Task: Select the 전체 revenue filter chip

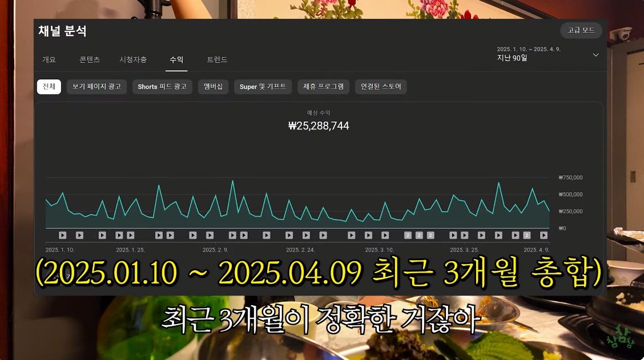Action: (x=49, y=87)
